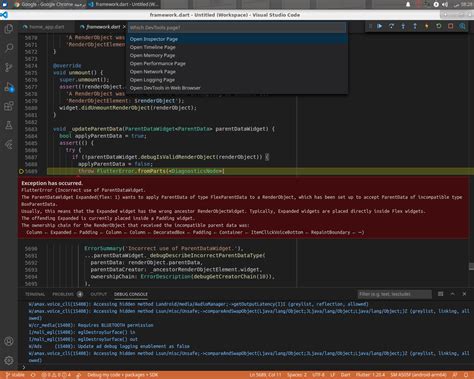
Task: Step over in debug toolbar
Action: 391,26
